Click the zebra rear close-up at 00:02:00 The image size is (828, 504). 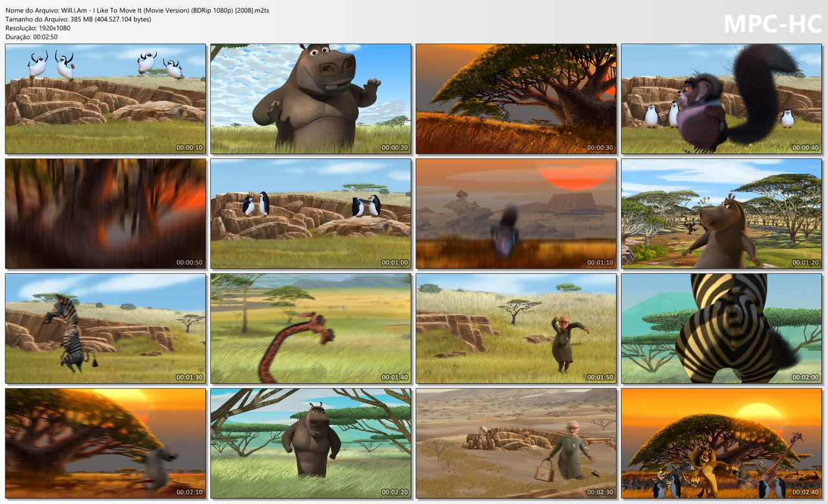pyautogui.click(x=720, y=329)
